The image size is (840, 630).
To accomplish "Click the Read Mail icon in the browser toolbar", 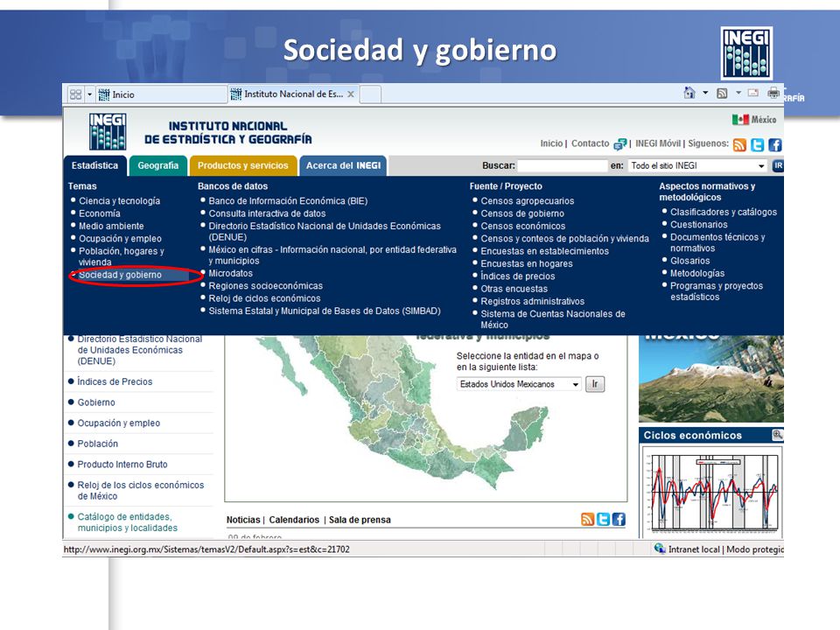I will click(x=753, y=93).
